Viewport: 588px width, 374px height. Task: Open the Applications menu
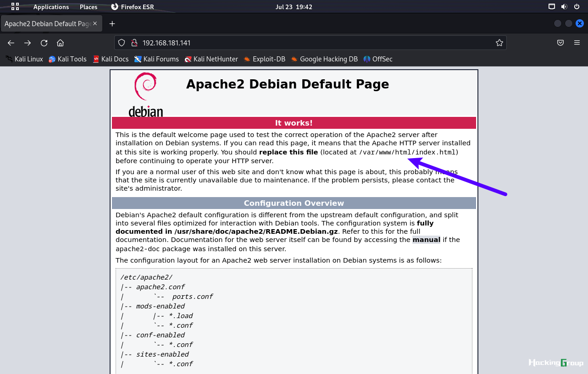[x=51, y=7]
